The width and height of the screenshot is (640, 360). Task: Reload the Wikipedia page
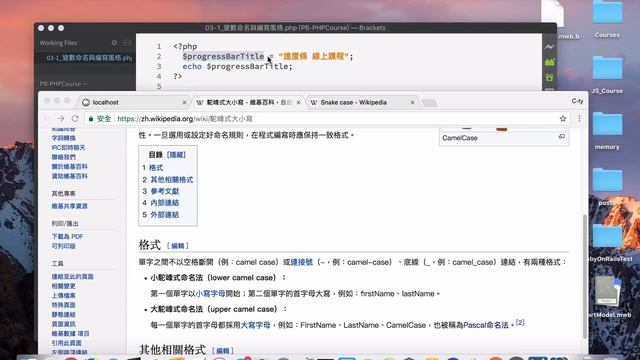tap(75, 118)
